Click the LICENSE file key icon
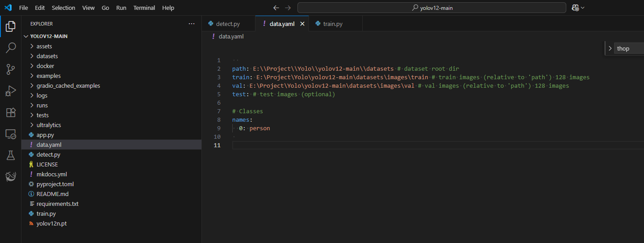 [31, 164]
